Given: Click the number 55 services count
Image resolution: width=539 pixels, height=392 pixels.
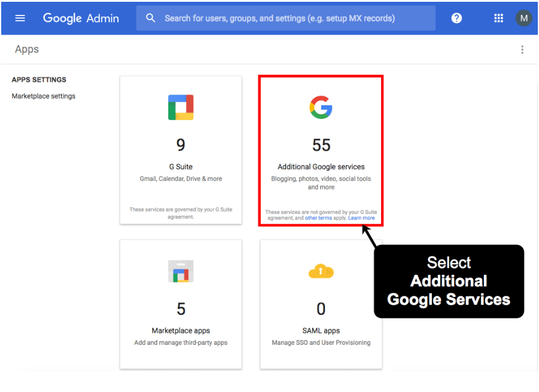Looking at the screenshot, I should pyautogui.click(x=321, y=145).
